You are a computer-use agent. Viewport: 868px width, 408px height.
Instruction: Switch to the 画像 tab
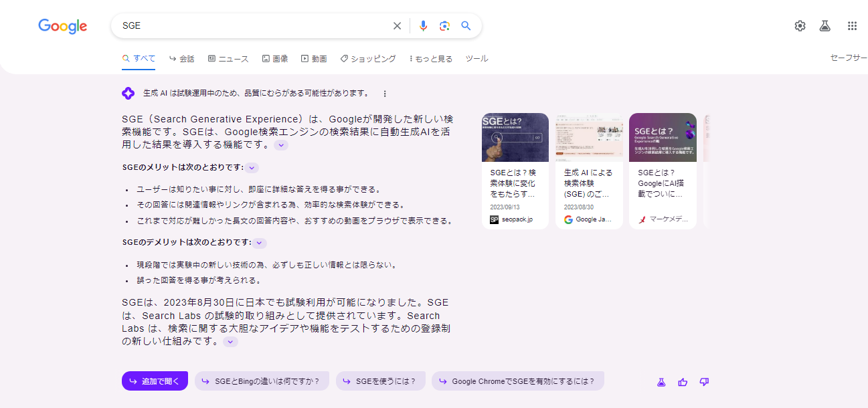coord(275,59)
